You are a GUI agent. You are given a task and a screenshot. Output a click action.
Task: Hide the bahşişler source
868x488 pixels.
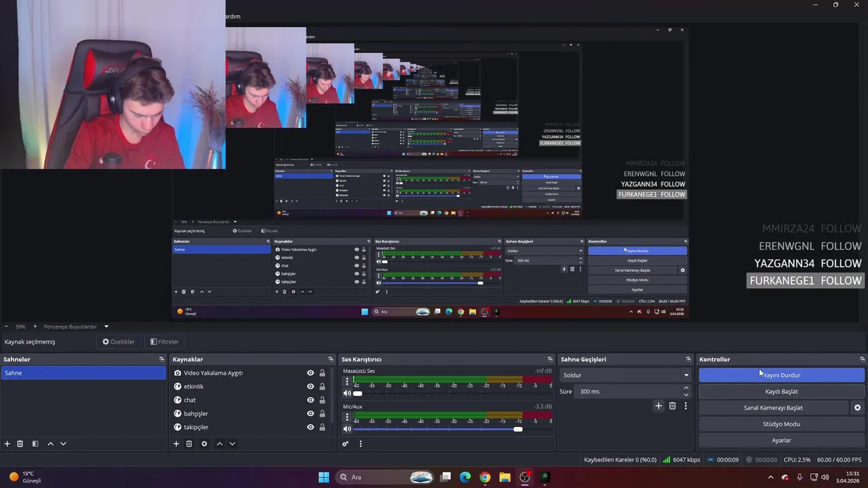coord(311,413)
